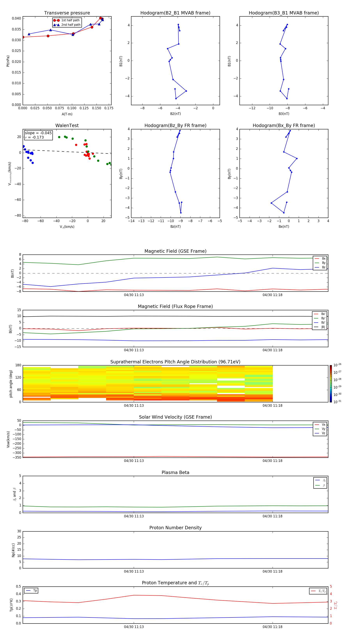
Task: Click the 'Proton Temperature and Te/Tp' title
Action: (175, 583)
